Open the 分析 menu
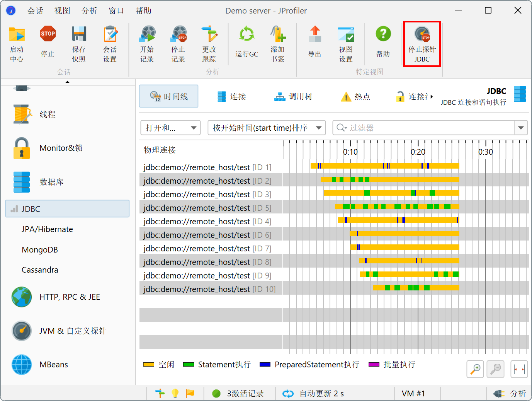Image resolution: width=532 pixels, height=401 pixels. (89, 11)
